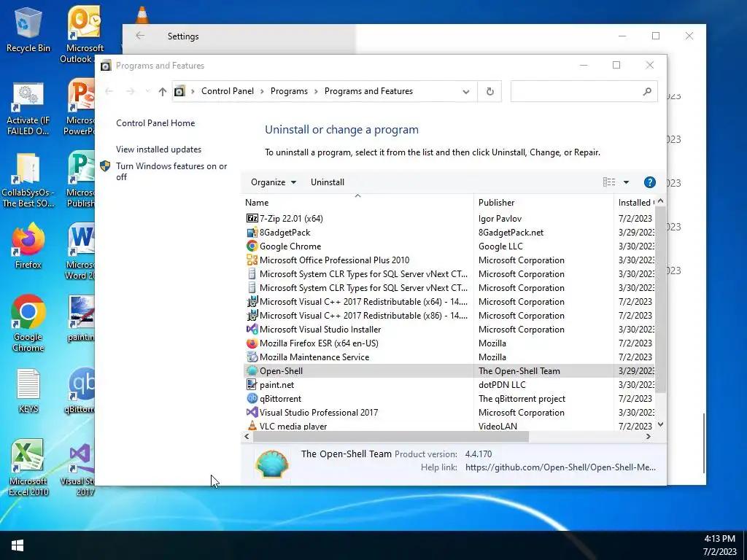747x560 pixels.
Task: Click the Programs and Features search box
Action: click(584, 91)
